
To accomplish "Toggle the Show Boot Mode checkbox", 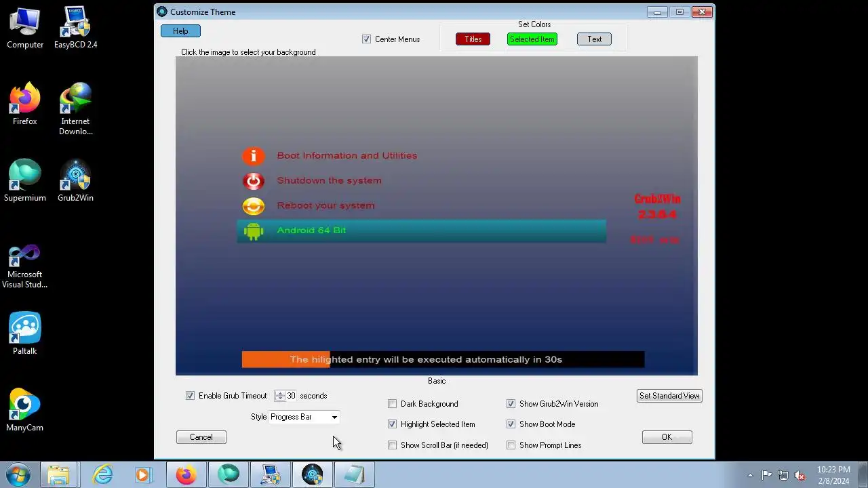I will 511,424.
